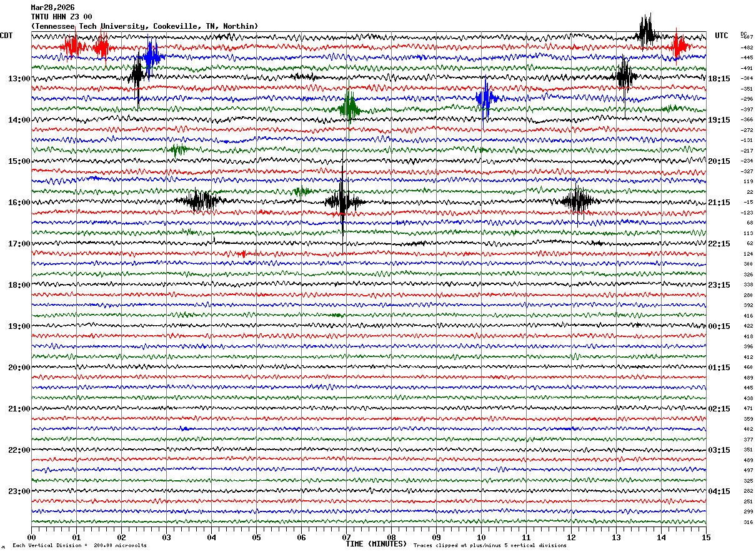Select the 19:00 CDT row label
The height and width of the screenshot is (554, 756).
19,326
